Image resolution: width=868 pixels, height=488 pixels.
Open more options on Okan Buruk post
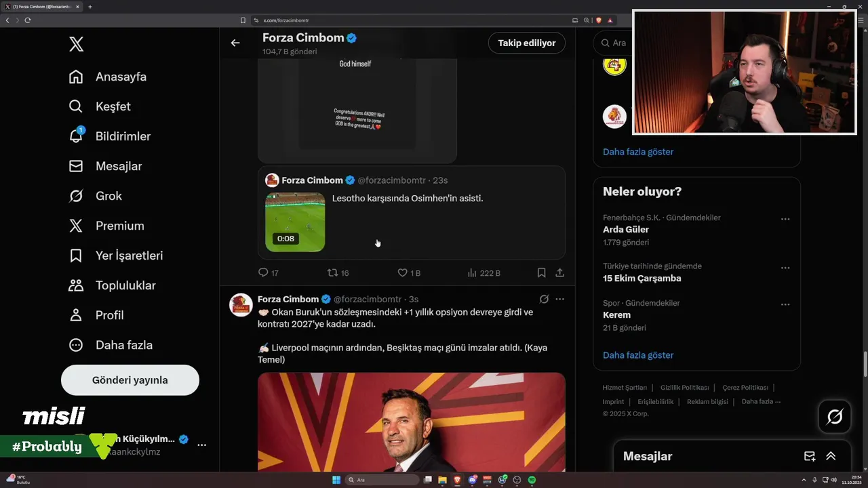[559, 299]
